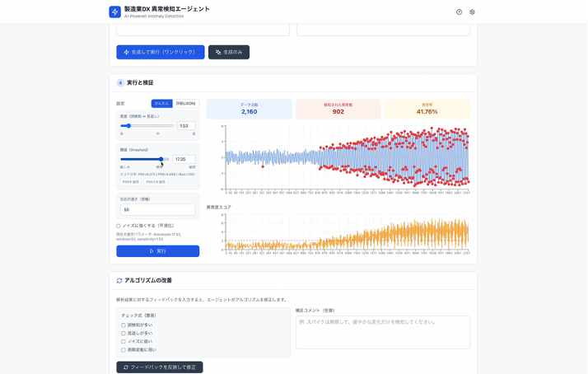The image size is (588, 374).
Task: Open help via the question mark icon
Action: click(460, 12)
